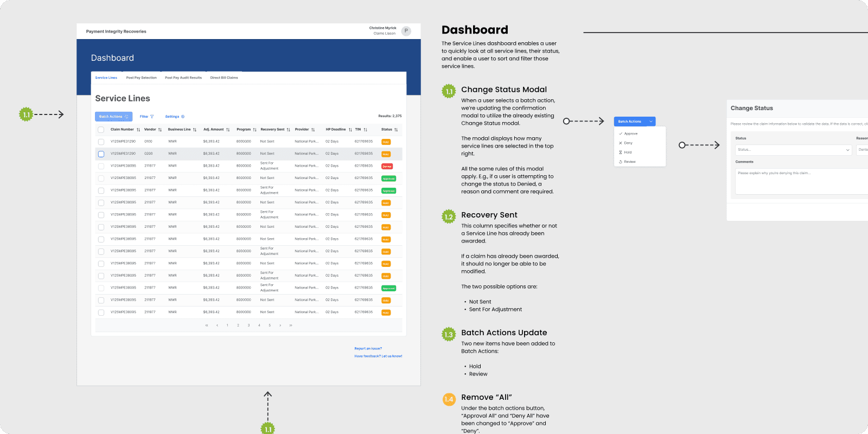
Task: Sort table by Status column
Action: click(396, 130)
